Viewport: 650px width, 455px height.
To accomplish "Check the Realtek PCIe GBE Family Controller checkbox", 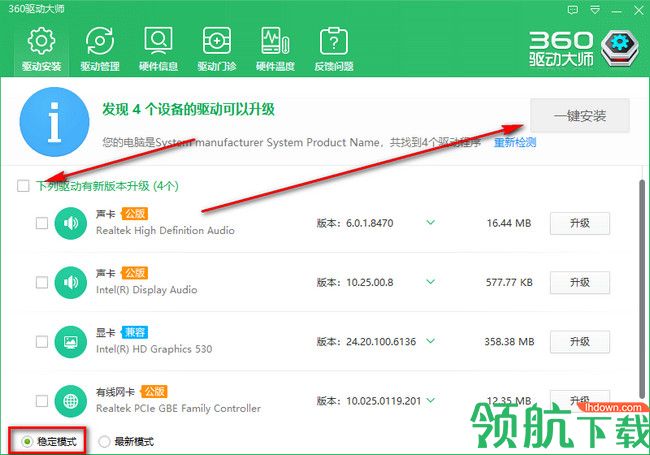I will pos(42,401).
